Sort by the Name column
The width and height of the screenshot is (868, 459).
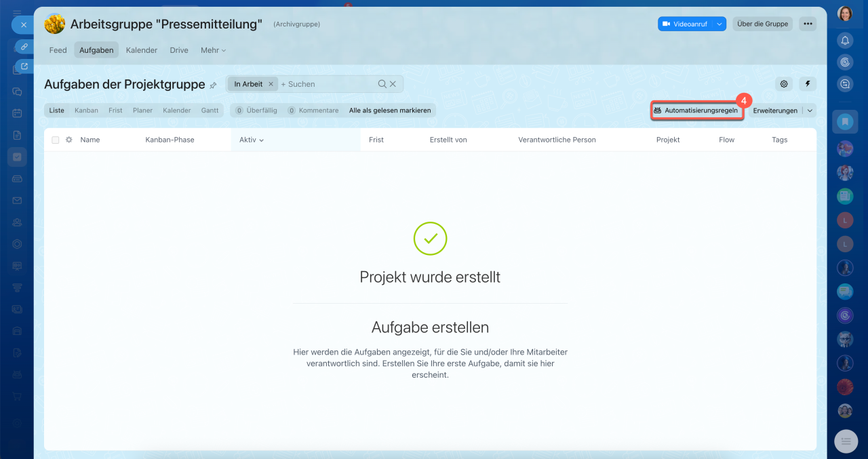point(90,140)
